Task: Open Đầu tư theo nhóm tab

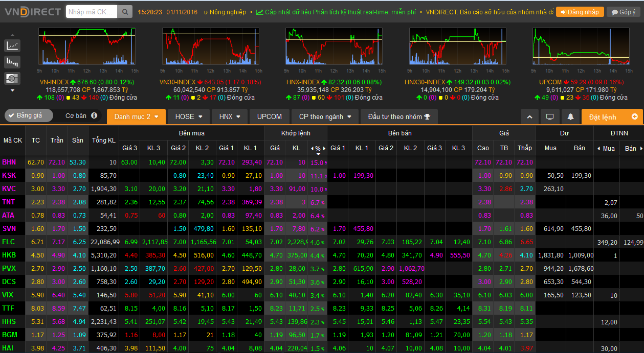Action: point(399,116)
